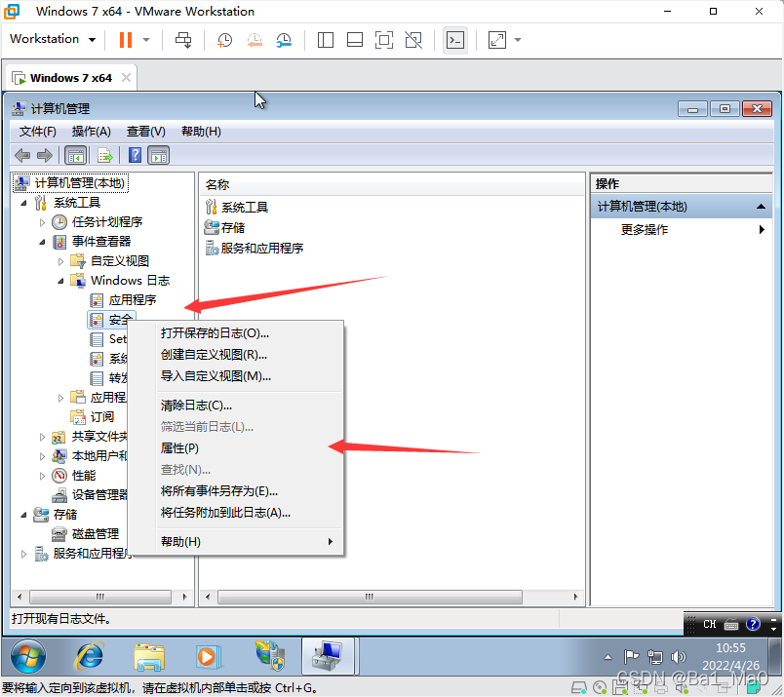Screen dimensions: 784x697
Task: Open the 操作(A) menu
Action: pos(91,132)
